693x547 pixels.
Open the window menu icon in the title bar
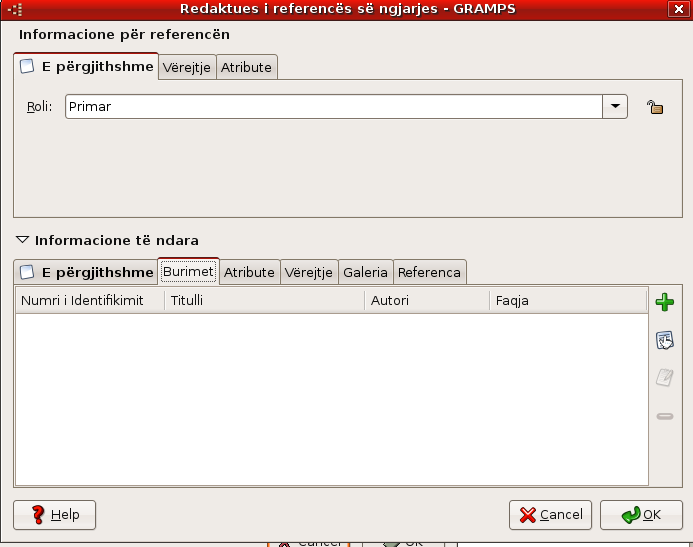15,9
